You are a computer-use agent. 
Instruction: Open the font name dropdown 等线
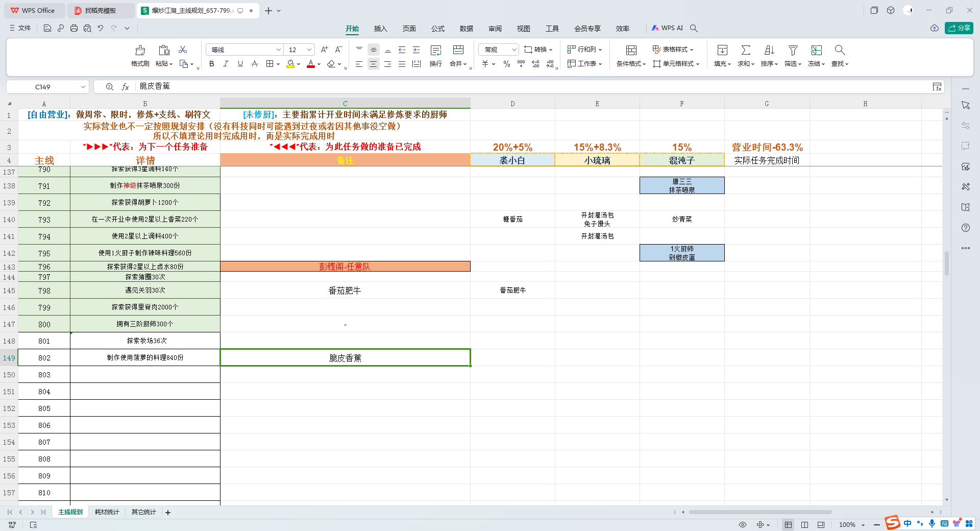(279, 50)
